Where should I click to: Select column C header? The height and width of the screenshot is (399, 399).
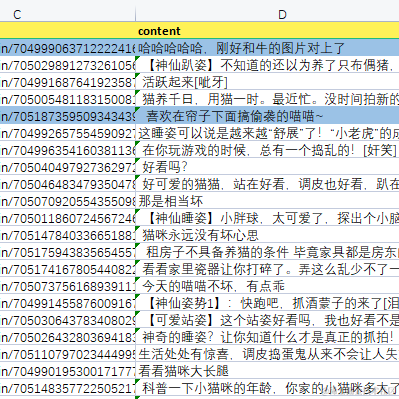point(68,14)
